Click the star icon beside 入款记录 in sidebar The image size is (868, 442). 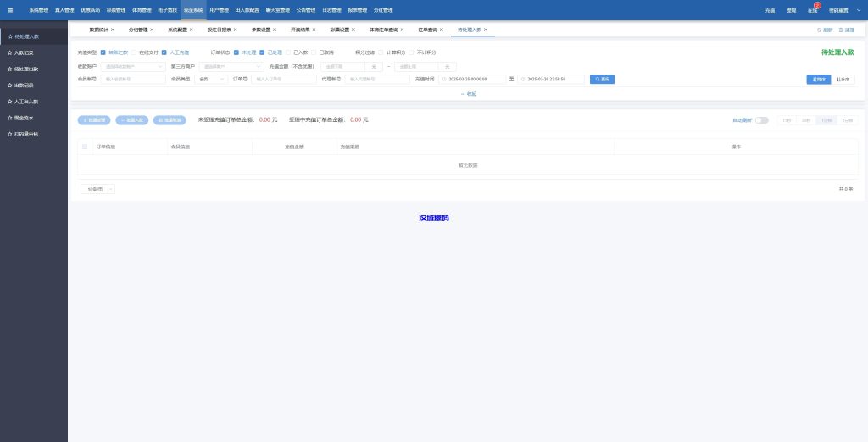point(9,52)
